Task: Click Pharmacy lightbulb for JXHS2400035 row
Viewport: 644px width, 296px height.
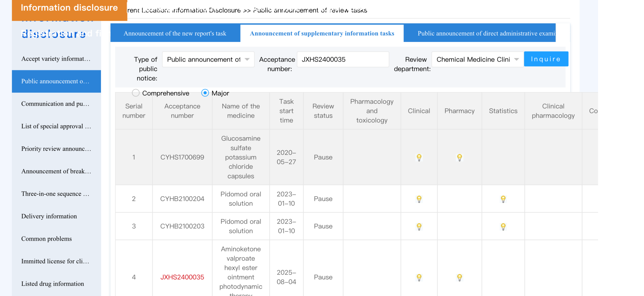Action: [x=459, y=277]
